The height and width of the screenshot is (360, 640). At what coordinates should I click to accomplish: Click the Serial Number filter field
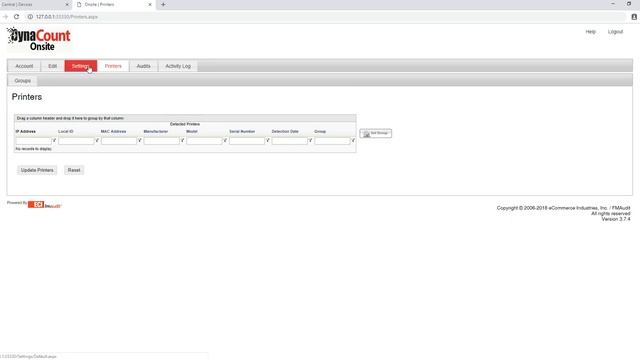point(247,141)
